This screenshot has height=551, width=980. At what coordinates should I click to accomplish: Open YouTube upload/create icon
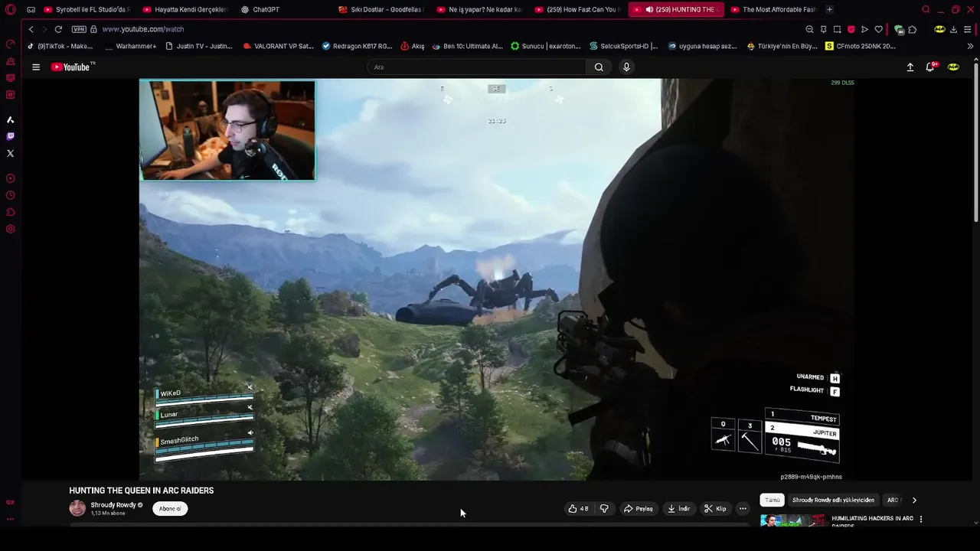(x=910, y=67)
